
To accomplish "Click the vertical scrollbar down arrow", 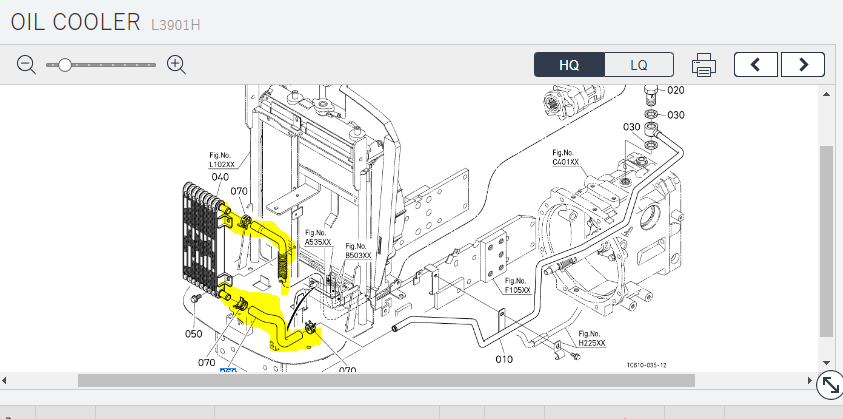I will (x=826, y=362).
